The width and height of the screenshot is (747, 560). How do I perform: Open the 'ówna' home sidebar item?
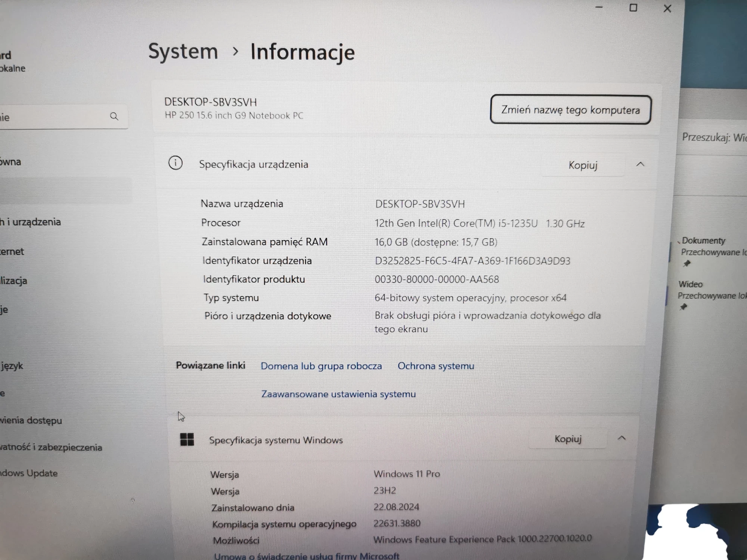[x=10, y=162]
